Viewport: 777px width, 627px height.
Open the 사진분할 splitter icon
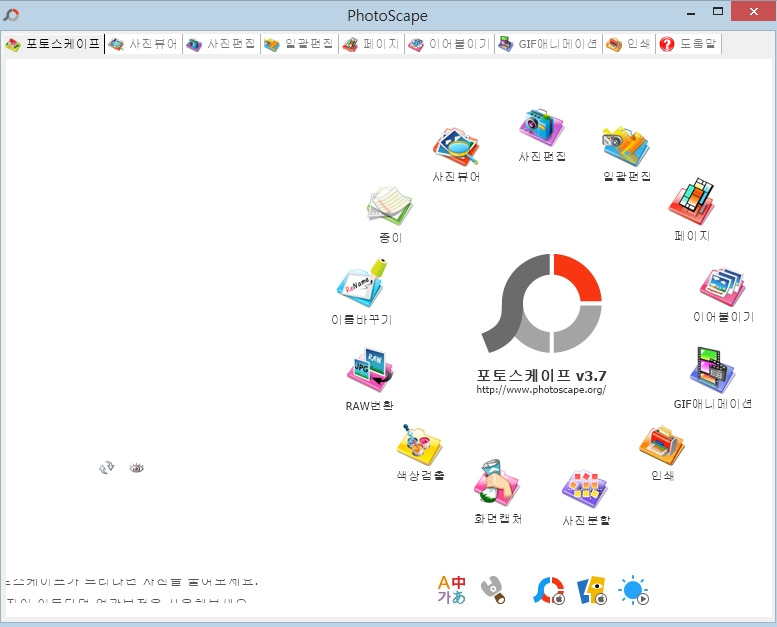pos(585,489)
